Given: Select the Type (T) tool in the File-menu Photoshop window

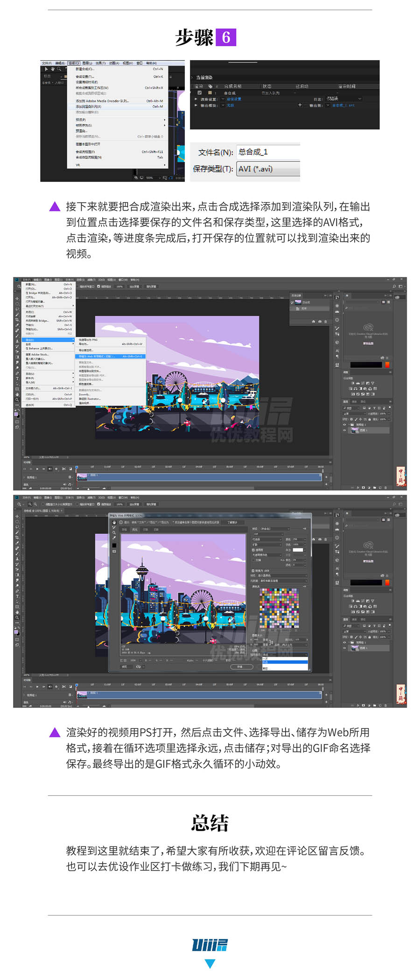Looking at the screenshot, I should coord(17,378).
